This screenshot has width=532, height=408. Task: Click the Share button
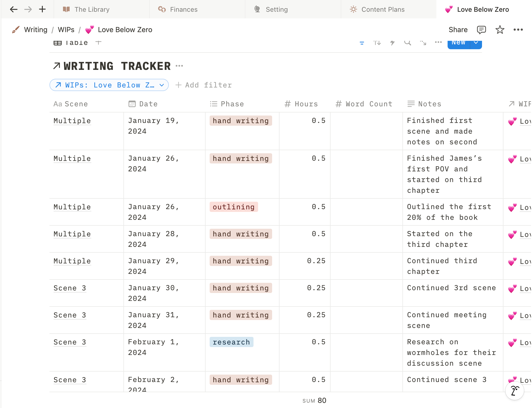pyautogui.click(x=458, y=30)
